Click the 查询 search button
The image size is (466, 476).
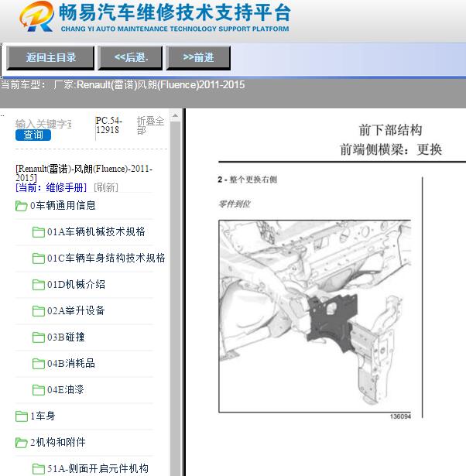click(x=33, y=135)
